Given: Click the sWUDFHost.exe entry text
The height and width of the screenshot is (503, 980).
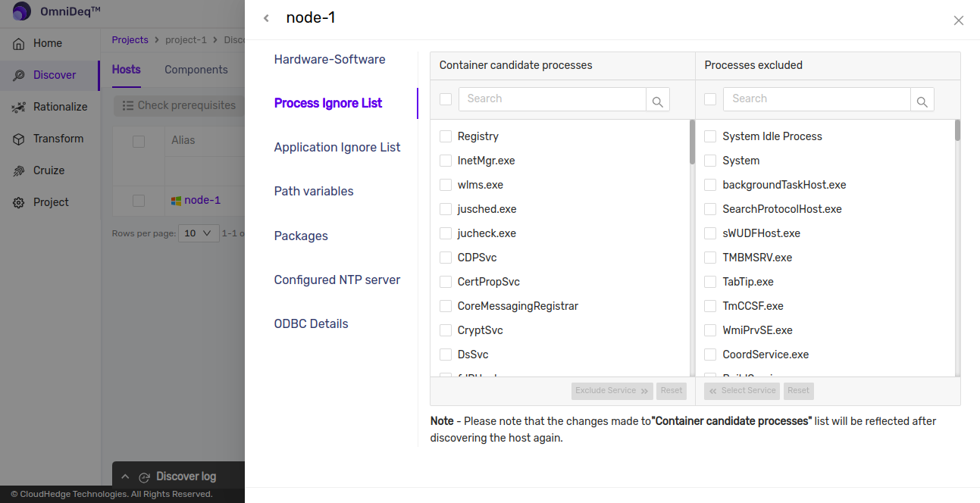Looking at the screenshot, I should 761,233.
